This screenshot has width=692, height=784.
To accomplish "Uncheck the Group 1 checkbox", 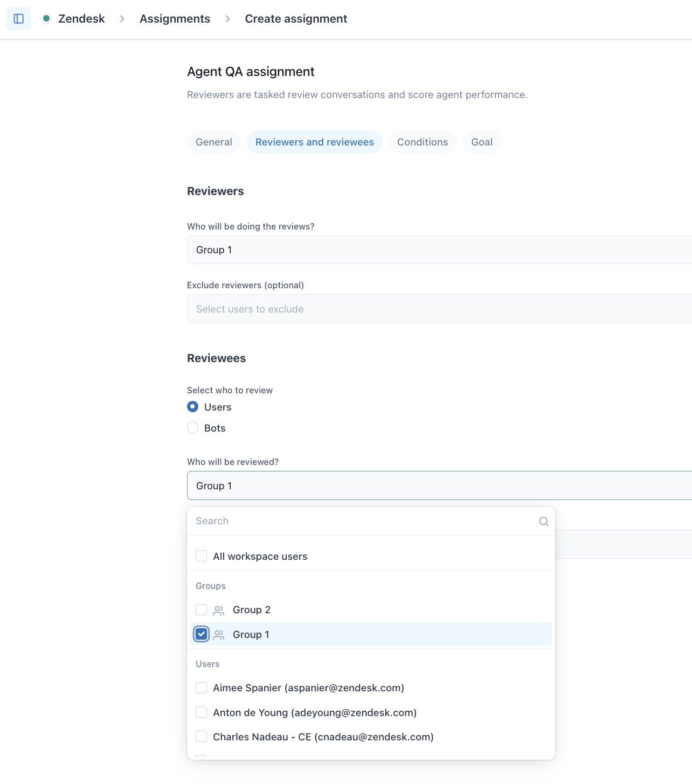I will (202, 634).
